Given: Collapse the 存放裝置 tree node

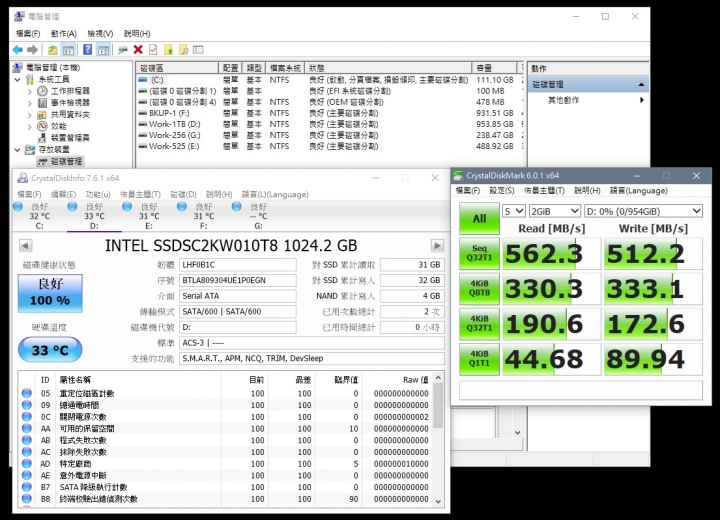Looking at the screenshot, I should 17,149.
